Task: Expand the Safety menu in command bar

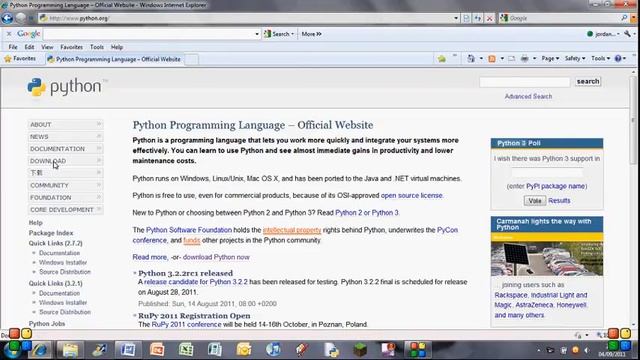Action: tap(575, 59)
